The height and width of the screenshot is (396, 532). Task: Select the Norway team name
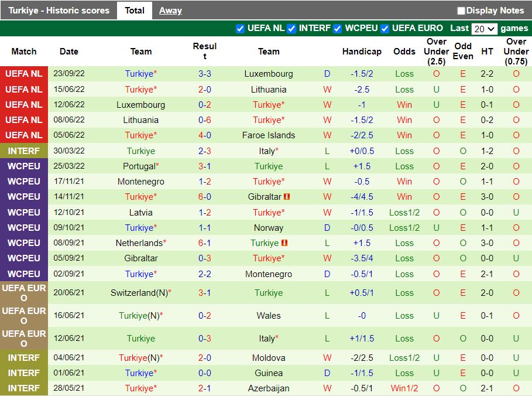pyautogui.click(x=269, y=228)
